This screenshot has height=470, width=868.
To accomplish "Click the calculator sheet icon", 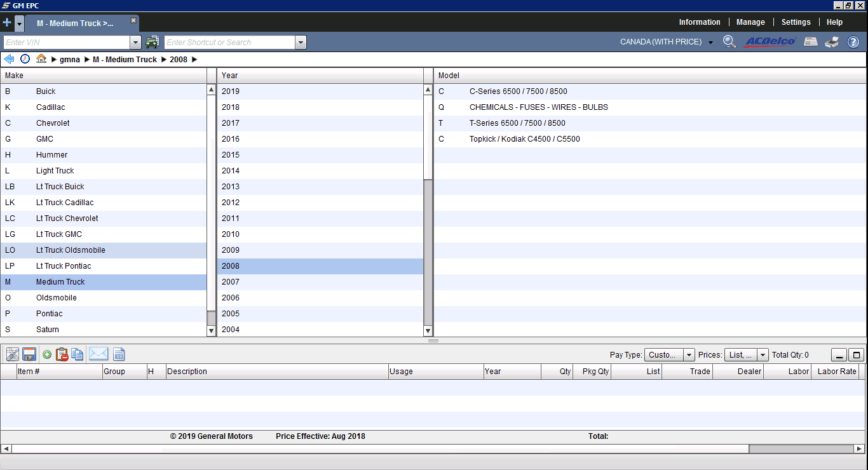I will (x=119, y=354).
